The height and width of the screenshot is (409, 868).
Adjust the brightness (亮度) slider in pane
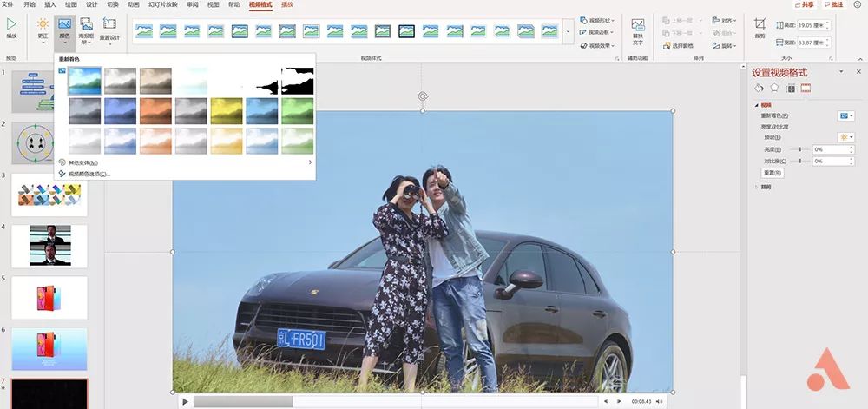pos(800,149)
